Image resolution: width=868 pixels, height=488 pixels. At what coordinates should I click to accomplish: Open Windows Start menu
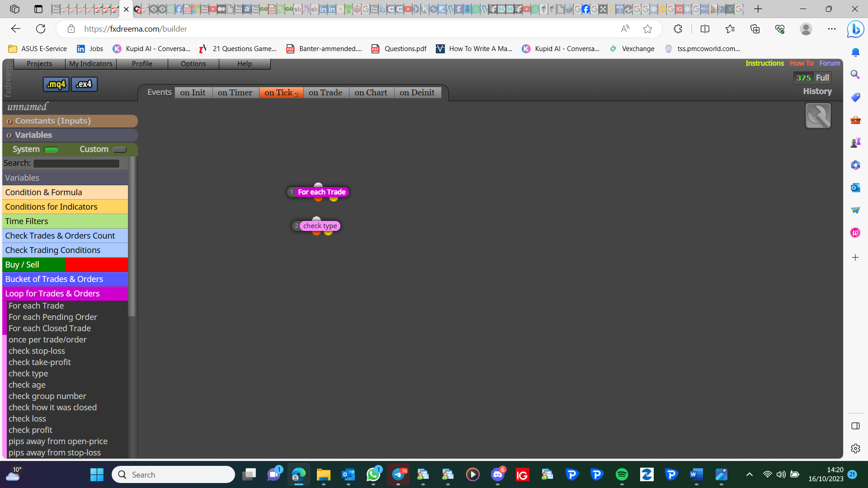(x=97, y=474)
